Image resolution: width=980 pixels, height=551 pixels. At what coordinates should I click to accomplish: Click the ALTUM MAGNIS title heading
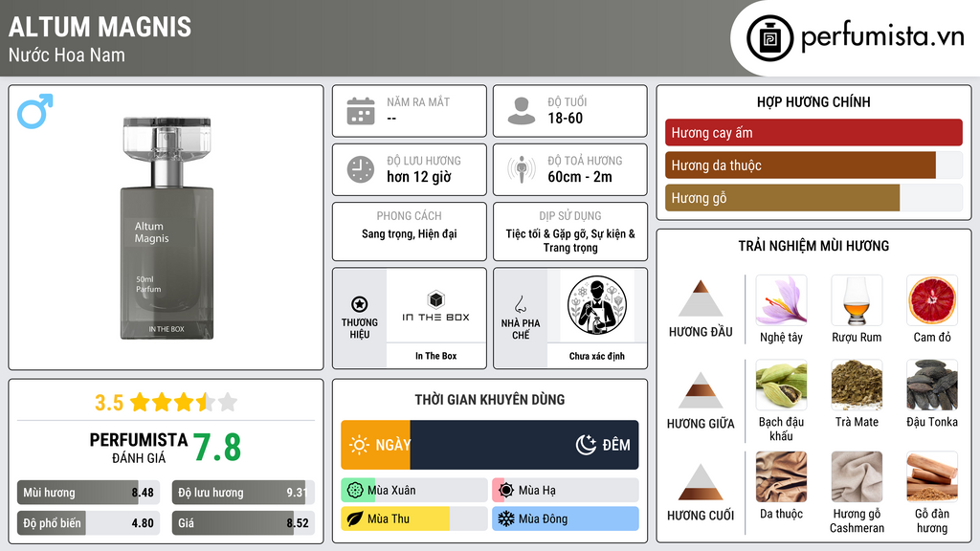pyautogui.click(x=100, y=27)
